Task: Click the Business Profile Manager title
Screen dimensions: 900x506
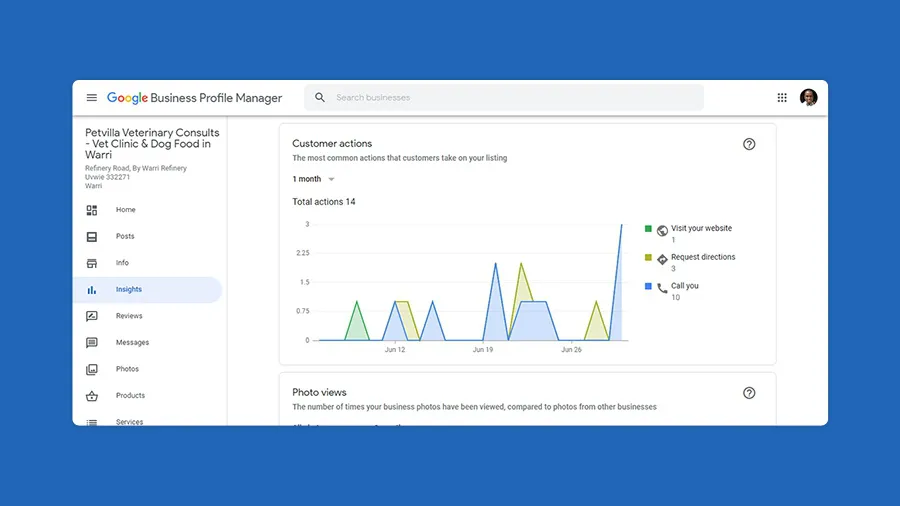Action: tap(216, 98)
